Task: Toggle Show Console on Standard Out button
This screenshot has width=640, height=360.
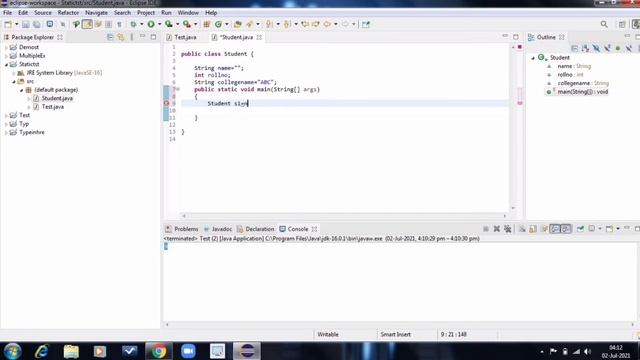Action: point(555,229)
